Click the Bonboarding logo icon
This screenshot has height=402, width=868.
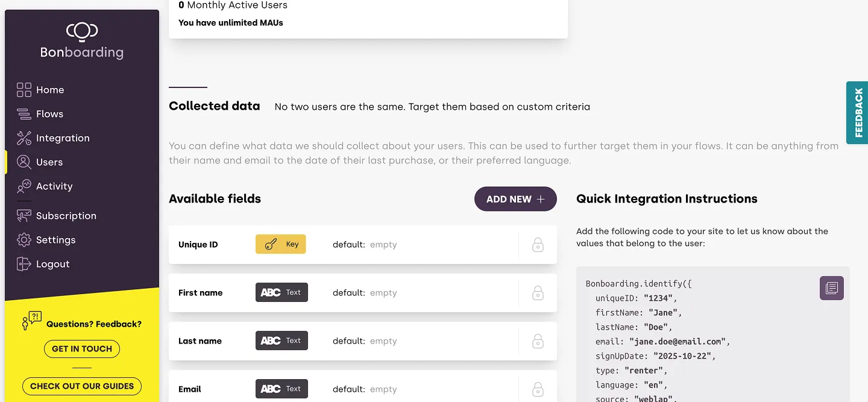(x=82, y=30)
